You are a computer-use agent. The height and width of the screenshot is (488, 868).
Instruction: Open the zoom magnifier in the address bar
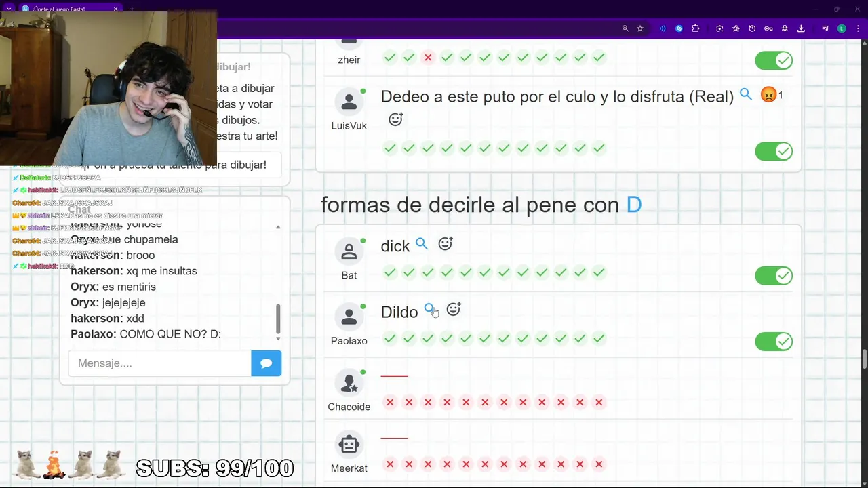[625, 28]
